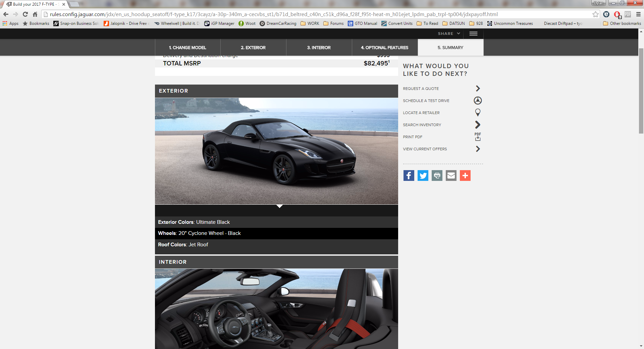644x349 pixels.
Task: Open the Apps grid shortcut
Action: (10, 23)
